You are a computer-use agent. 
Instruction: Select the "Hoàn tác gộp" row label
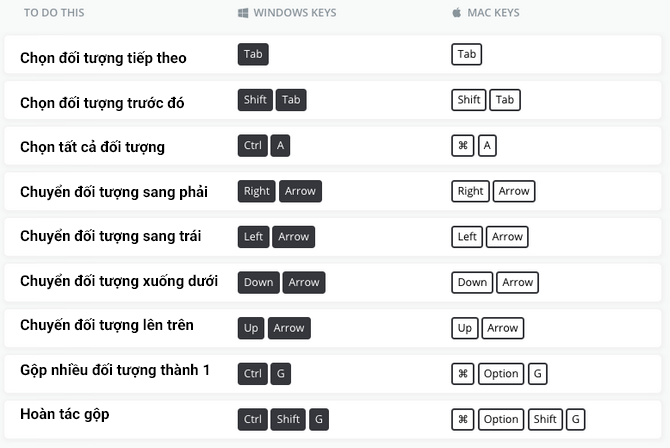coord(64,414)
